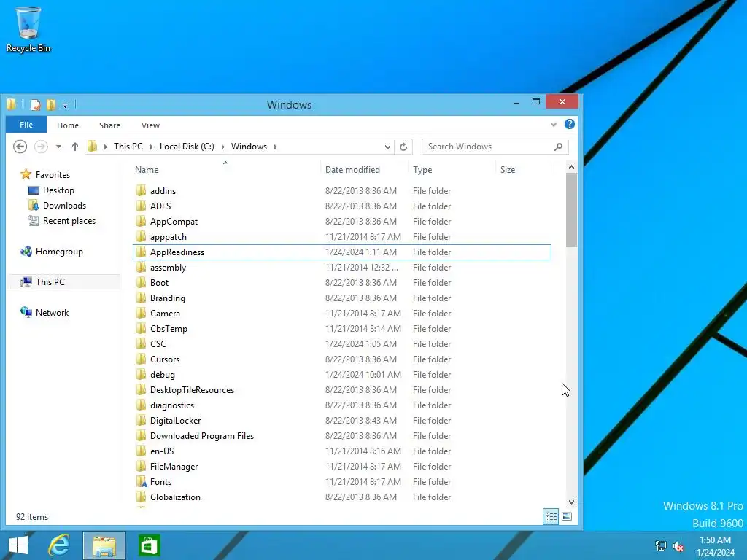Open Recent places in navigation pane
747x560 pixels.
pyautogui.click(x=62, y=220)
